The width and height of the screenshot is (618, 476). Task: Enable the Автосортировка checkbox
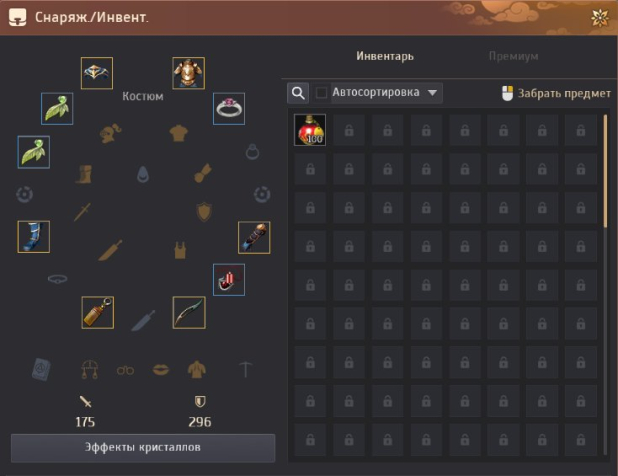[321, 93]
